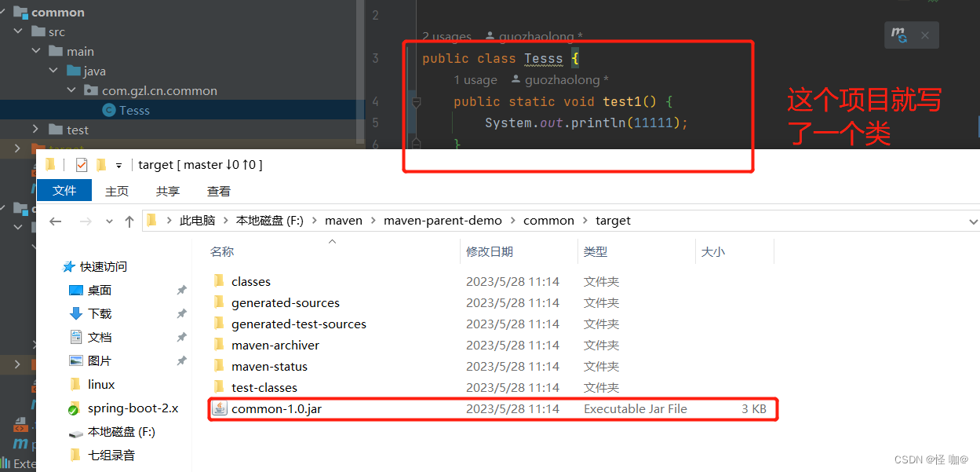Click the common module folder icon

[20, 13]
